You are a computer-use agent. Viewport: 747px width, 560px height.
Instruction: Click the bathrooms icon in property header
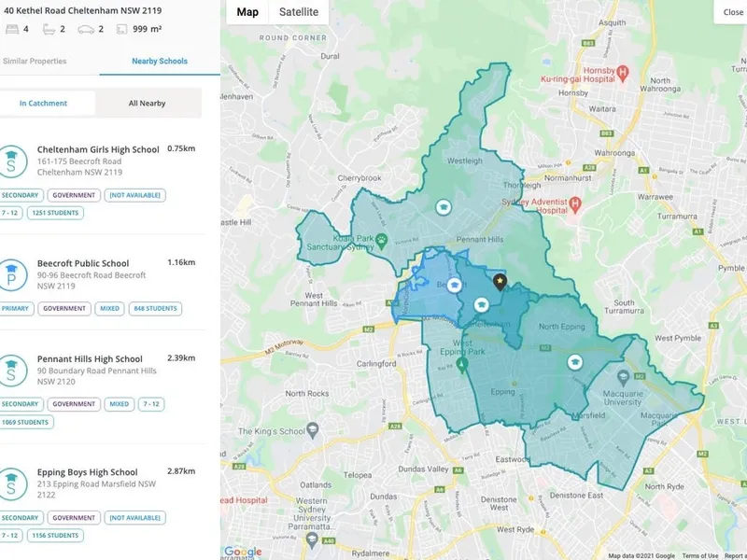(x=49, y=29)
